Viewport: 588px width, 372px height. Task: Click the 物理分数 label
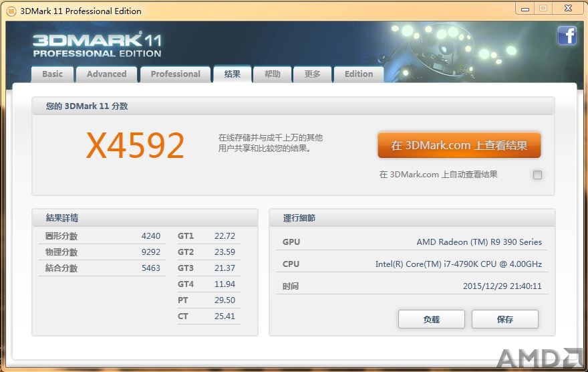[x=61, y=252]
